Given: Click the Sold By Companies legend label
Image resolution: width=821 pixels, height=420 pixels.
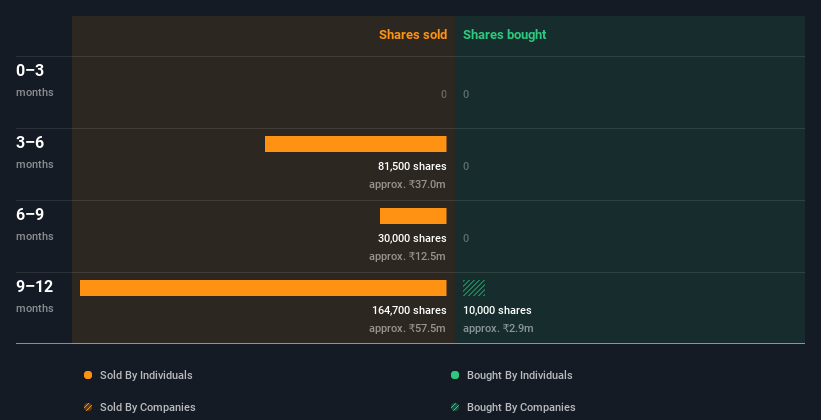Looking at the screenshot, I should [x=148, y=407].
